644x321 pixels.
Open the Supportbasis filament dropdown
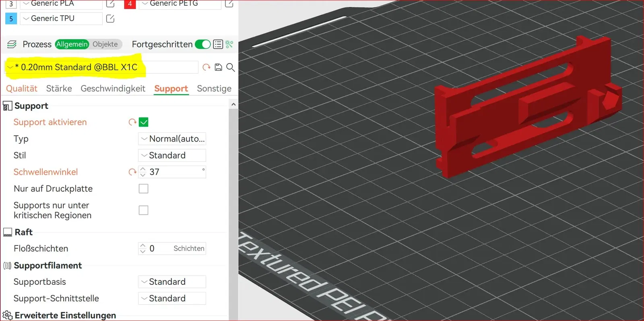[x=172, y=282]
